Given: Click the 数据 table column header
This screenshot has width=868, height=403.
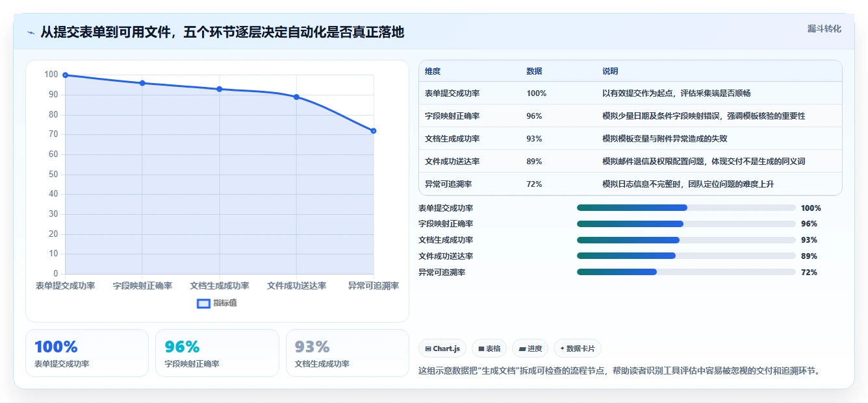Looking at the screenshot, I should (534, 71).
